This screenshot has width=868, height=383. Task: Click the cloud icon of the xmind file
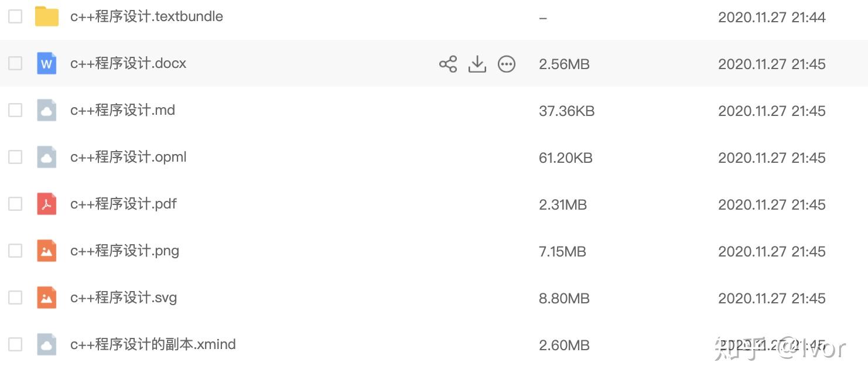47,344
